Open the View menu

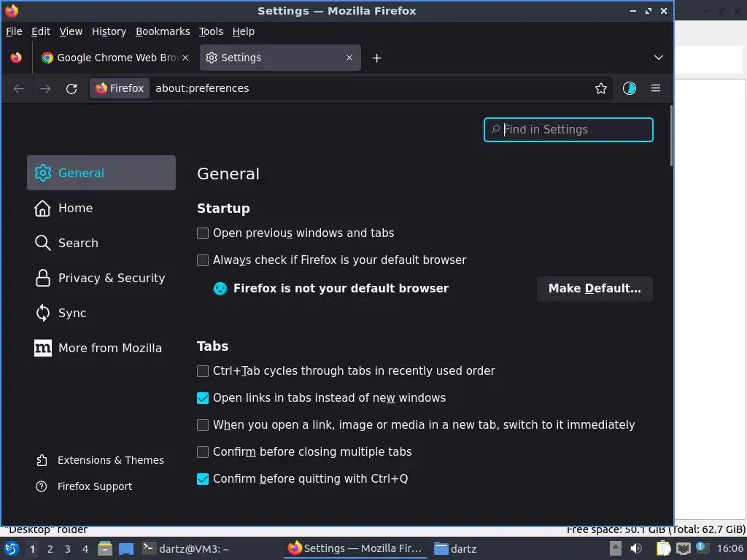[x=71, y=31]
